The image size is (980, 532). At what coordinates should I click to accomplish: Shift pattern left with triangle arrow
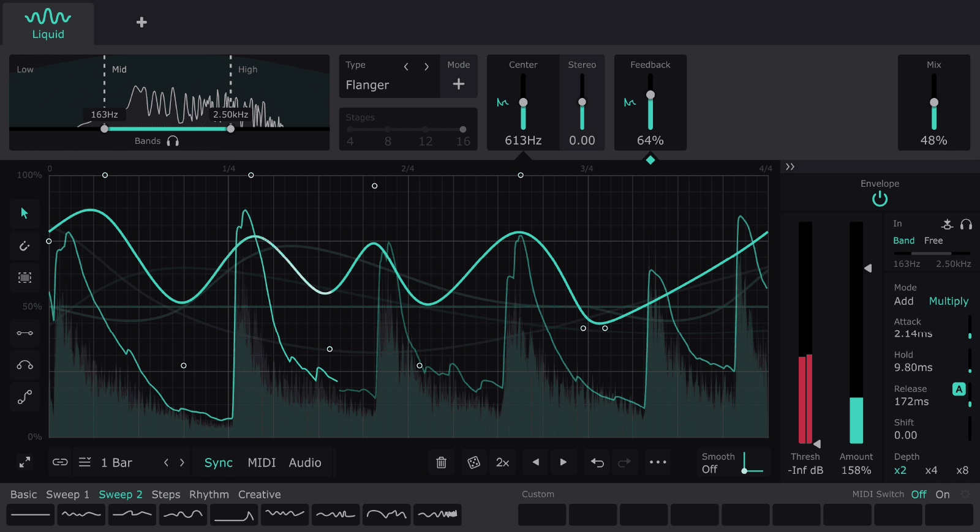pyautogui.click(x=535, y=462)
